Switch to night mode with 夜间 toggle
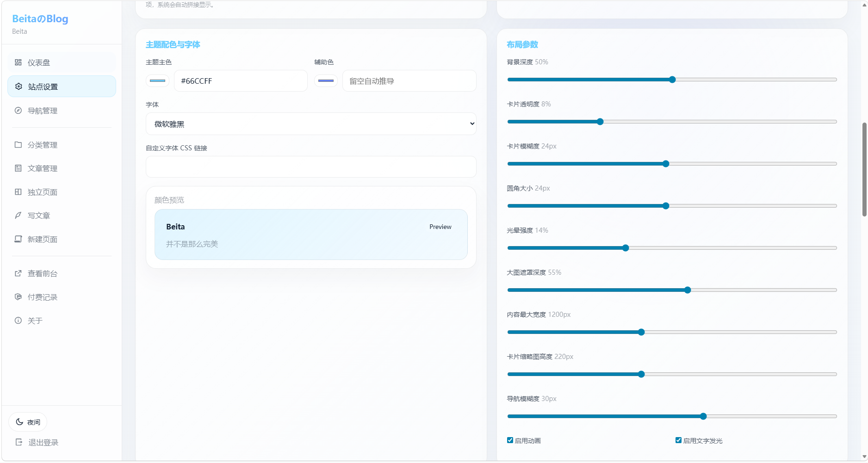Image resolution: width=868 pixels, height=463 pixels. pos(28,422)
